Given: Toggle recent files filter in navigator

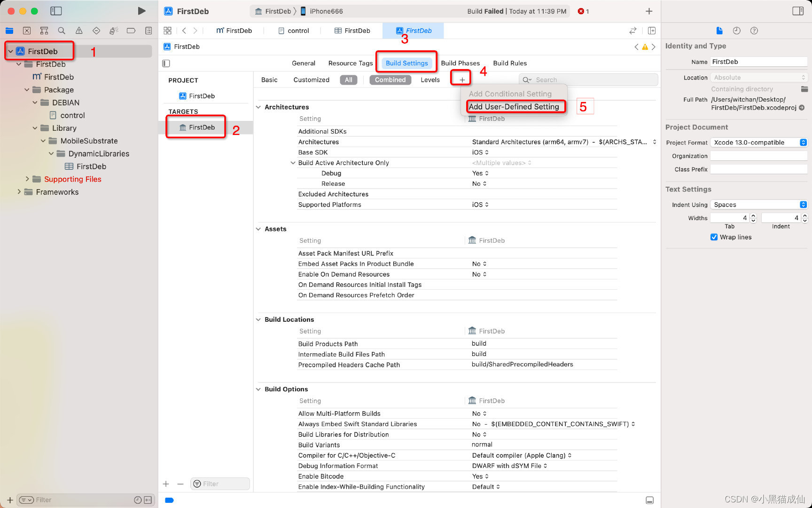Looking at the screenshot, I should (138, 500).
